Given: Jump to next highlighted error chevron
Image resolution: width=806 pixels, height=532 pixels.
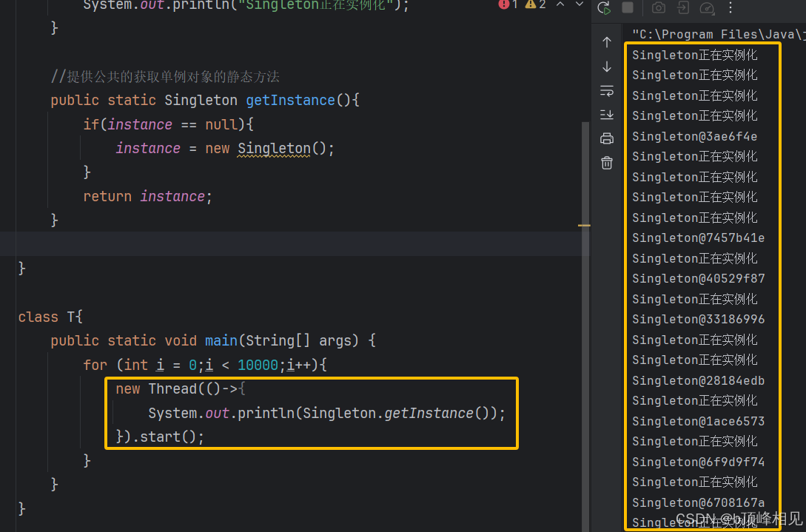Looking at the screenshot, I should pos(578,5).
